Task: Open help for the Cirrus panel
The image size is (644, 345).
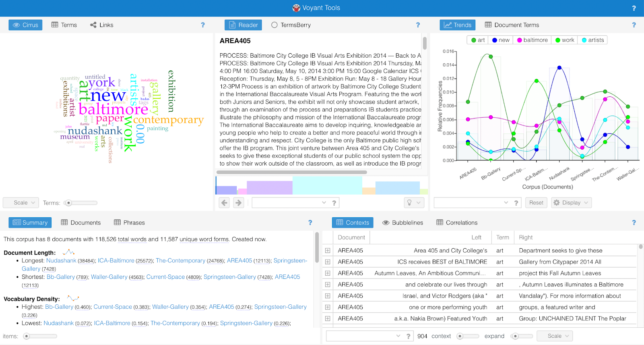Action: (203, 25)
